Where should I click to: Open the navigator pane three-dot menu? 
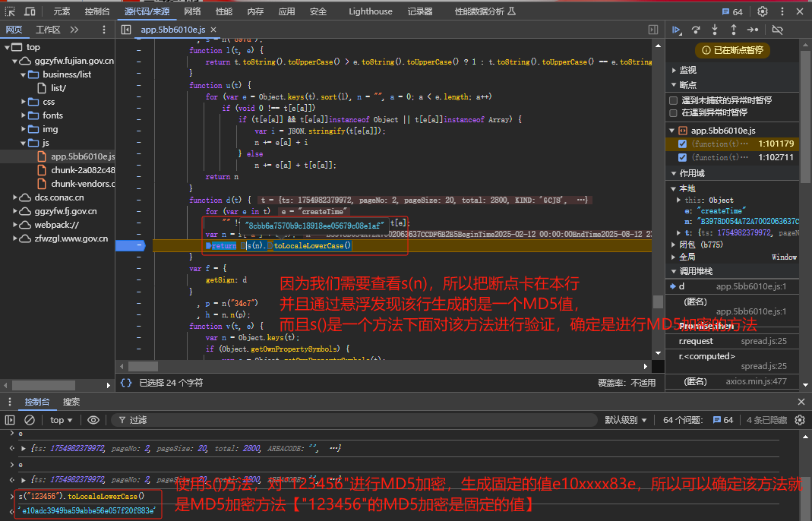pos(104,30)
